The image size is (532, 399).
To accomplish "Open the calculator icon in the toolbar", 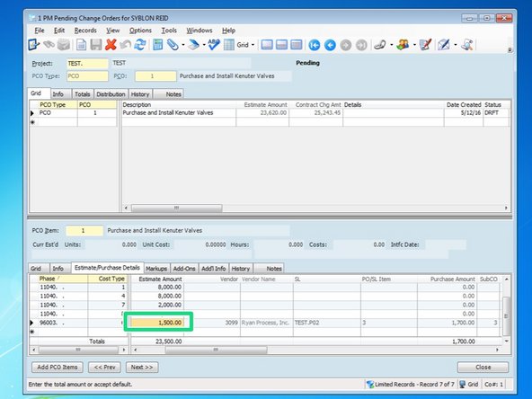I will coord(157,44).
